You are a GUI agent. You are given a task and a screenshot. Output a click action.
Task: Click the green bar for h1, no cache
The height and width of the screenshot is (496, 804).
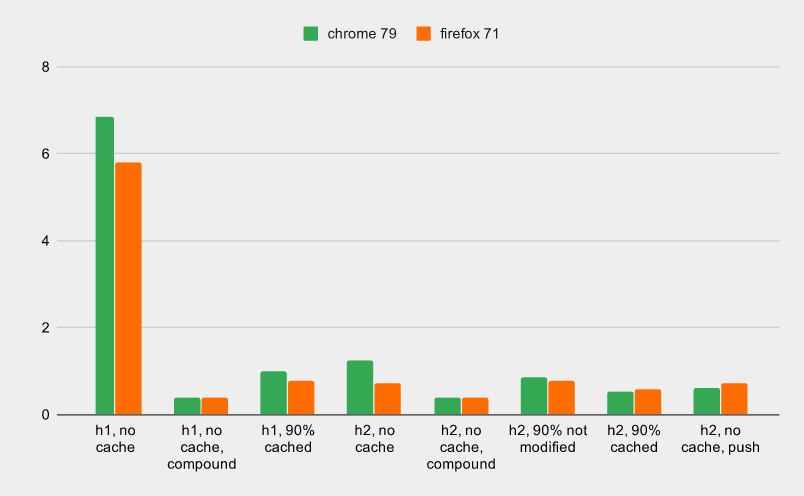pos(105,266)
